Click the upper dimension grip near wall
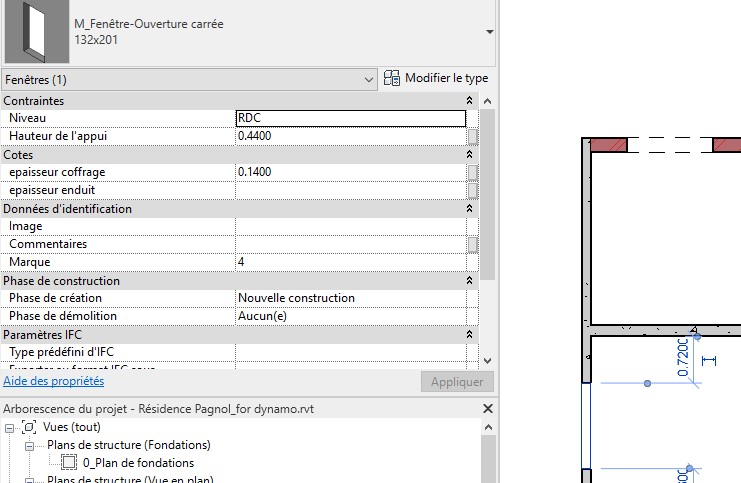The height and width of the screenshot is (483, 741). [x=697, y=336]
